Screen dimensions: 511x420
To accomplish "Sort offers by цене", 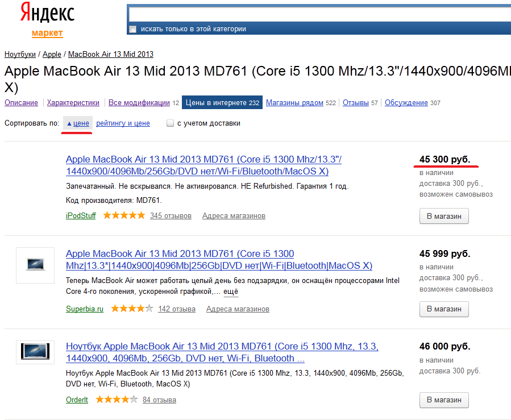I will (81, 123).
